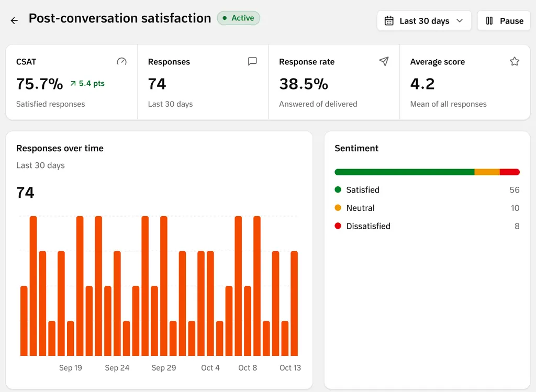Image resolution: width=536 pixels, height=392 pixels.
Task: Click the Sentiment panel heading
Action: (356, 148)
